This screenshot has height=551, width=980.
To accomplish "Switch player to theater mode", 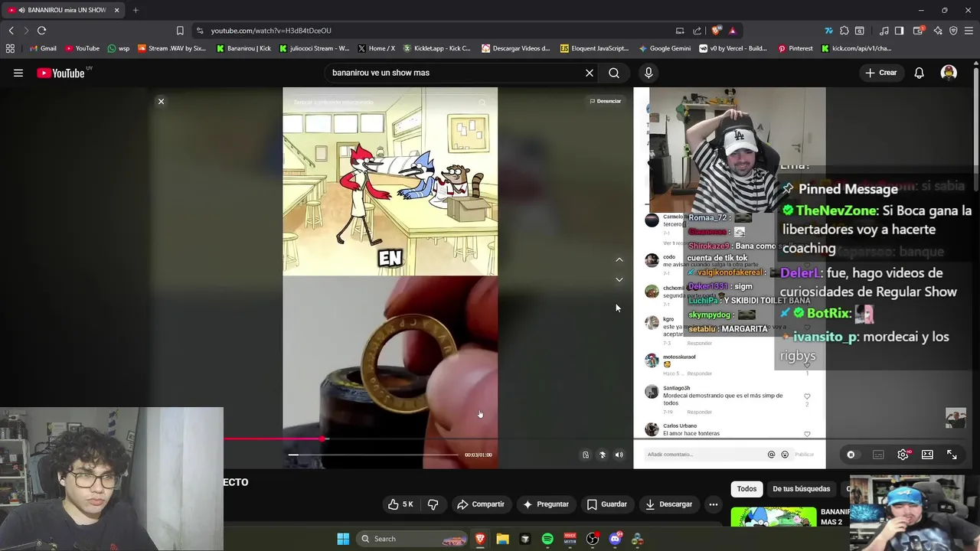I will point(927,455).
